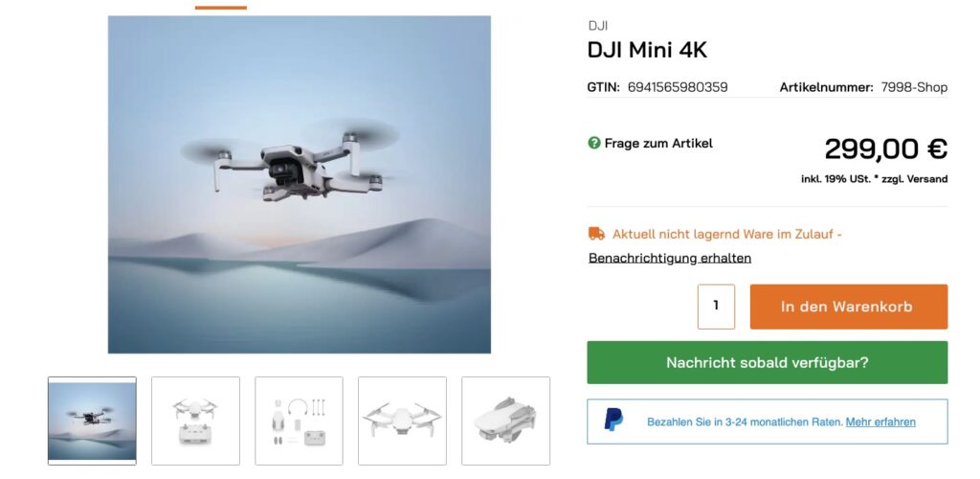The image size is (980, 479).
Task: Click the DJI brand name above the title
Action: 598,26
